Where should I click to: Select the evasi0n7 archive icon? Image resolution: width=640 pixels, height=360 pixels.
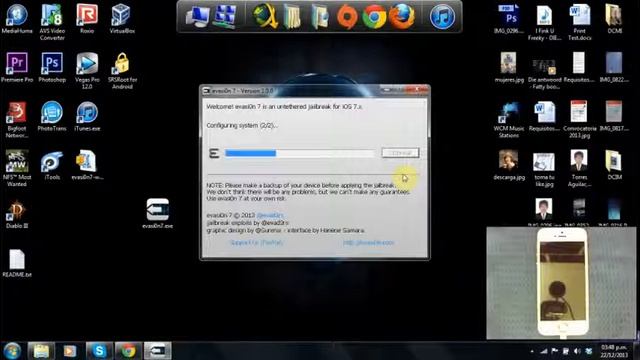tap(87, 165)
